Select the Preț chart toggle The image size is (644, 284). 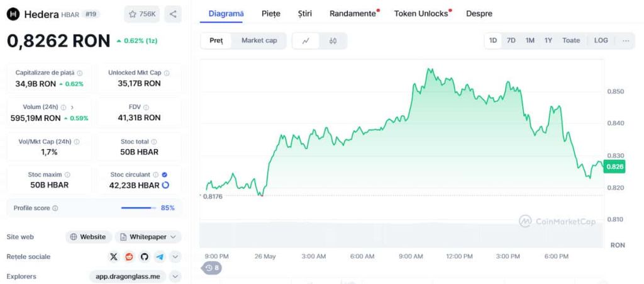coord(216,41)
